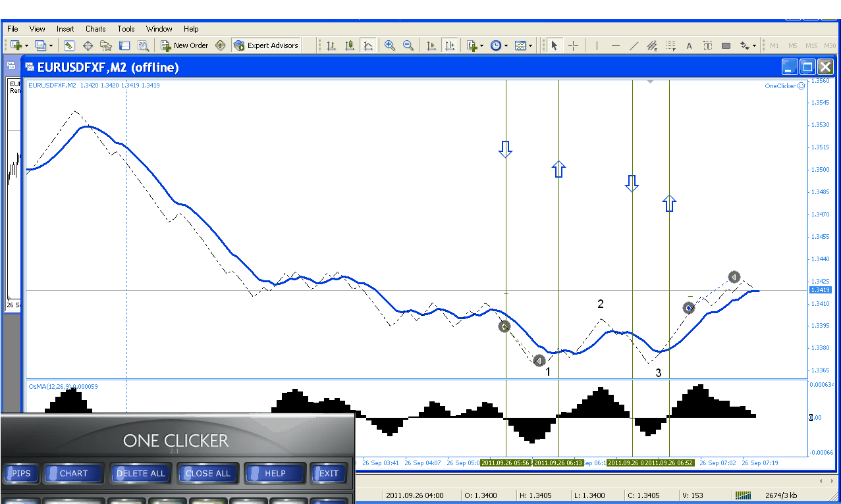Select the Equidistant Channel tool
The image size is (841, 504).
click(x=652, y=45)
